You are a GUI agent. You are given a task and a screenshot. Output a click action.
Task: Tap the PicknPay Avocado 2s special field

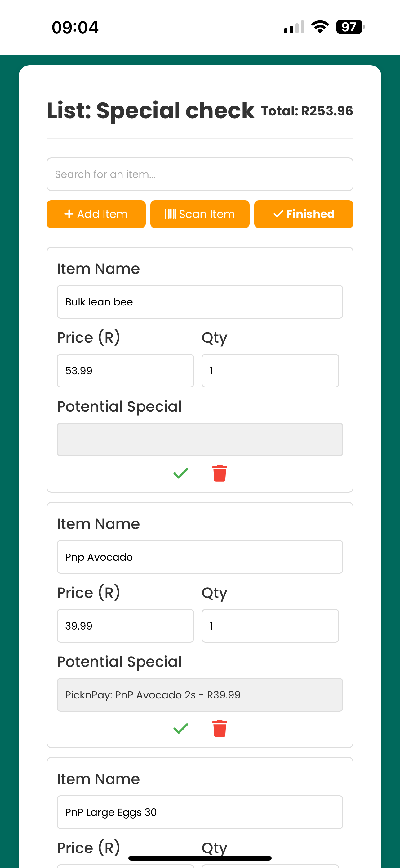pos(200,695)
